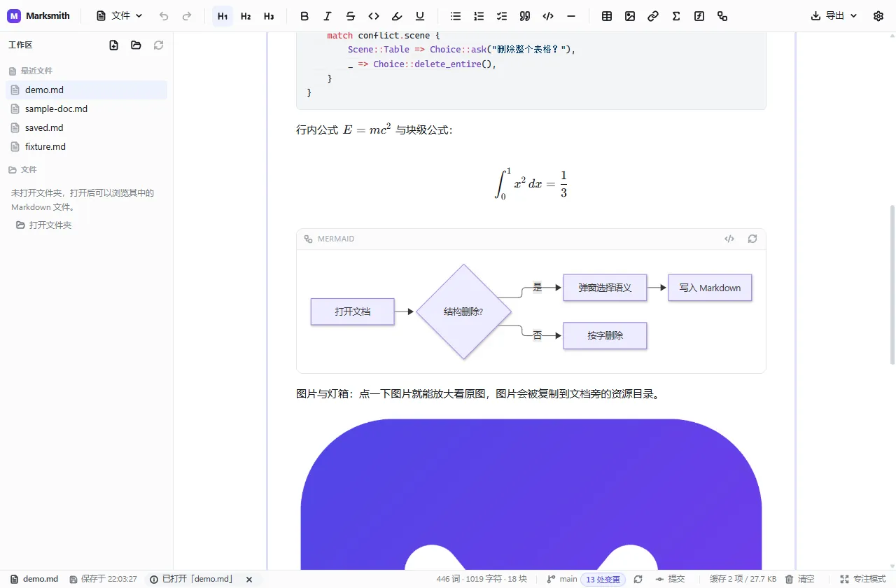Viewport: 896px width, 588px height.
Task: Open the settings gear
Action: click(x=878, y=16)
